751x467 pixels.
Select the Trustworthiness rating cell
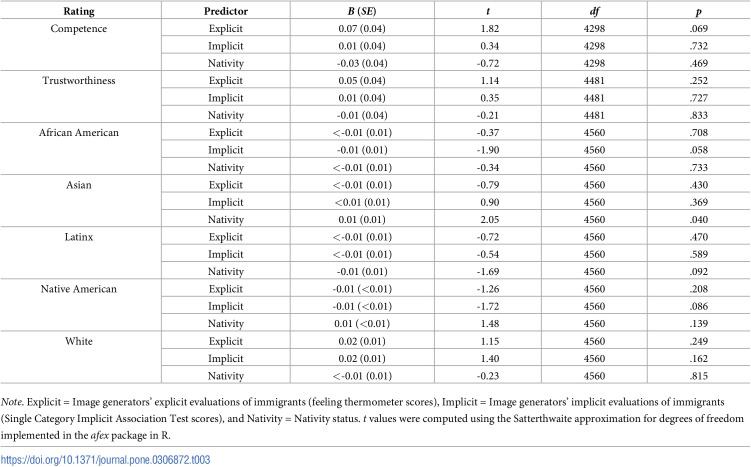79,80
